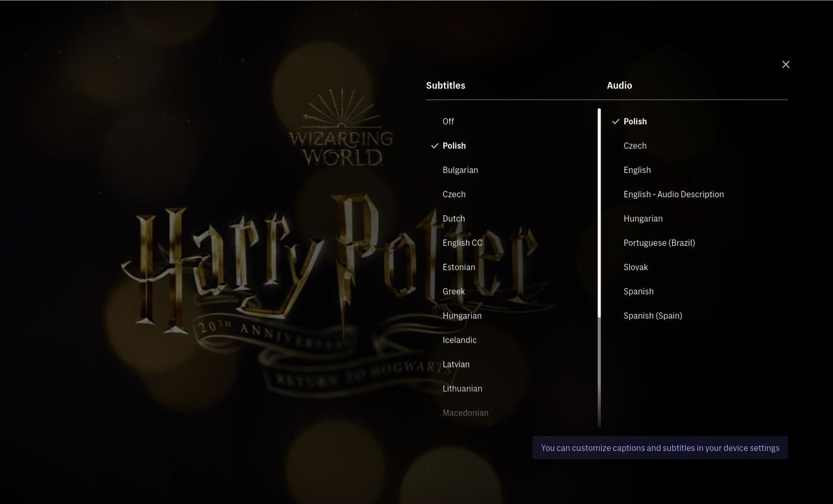Choose Icelandic subtitles
The image size is (833, 504).
tap(459, 340)
